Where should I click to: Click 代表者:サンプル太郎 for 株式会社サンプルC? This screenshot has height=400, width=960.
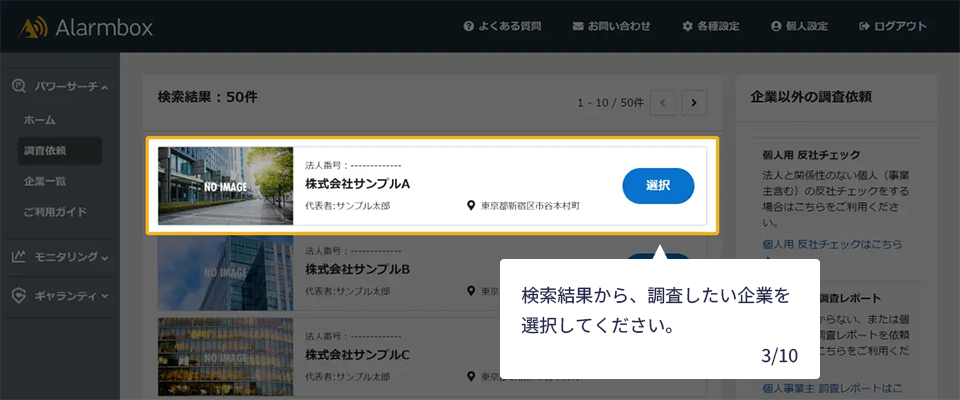tap(347, 376)
